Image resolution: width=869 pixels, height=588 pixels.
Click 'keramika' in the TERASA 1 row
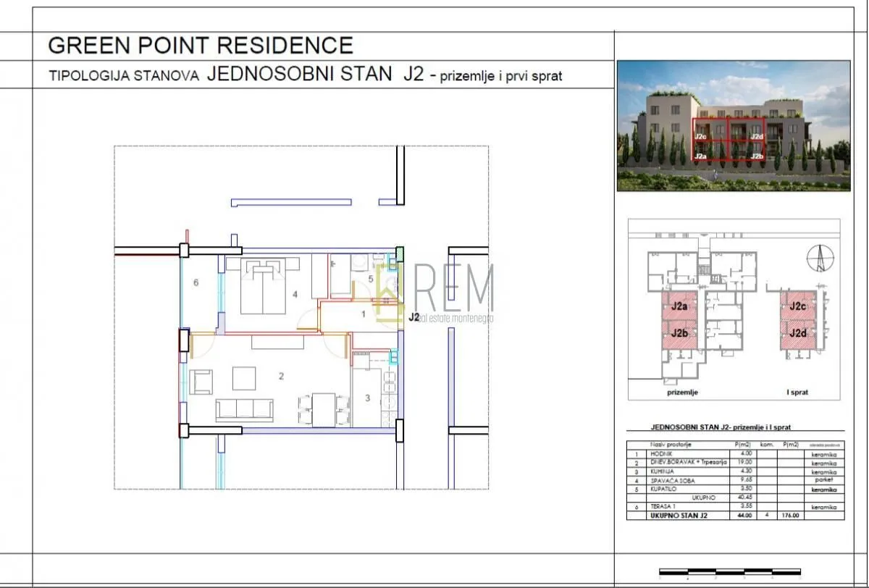[x=824, y=507]
